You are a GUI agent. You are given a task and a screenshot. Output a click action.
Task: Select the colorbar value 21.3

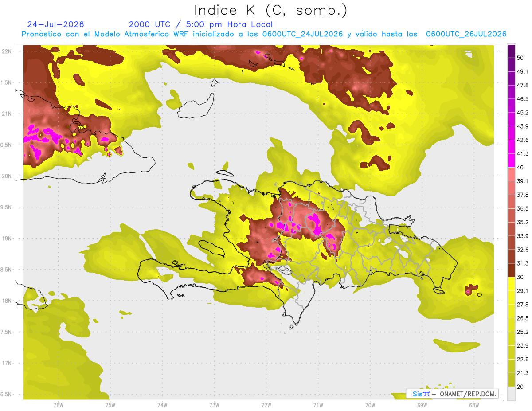(x=523, y=373)
